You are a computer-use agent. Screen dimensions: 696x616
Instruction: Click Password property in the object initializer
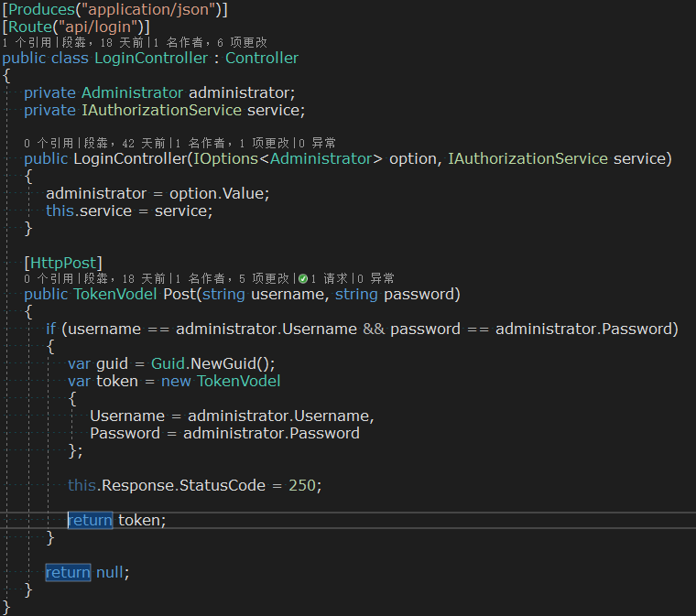tap(125, 433)
